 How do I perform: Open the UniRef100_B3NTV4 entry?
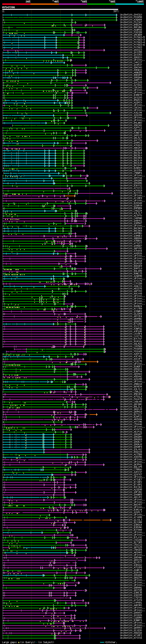131,371
